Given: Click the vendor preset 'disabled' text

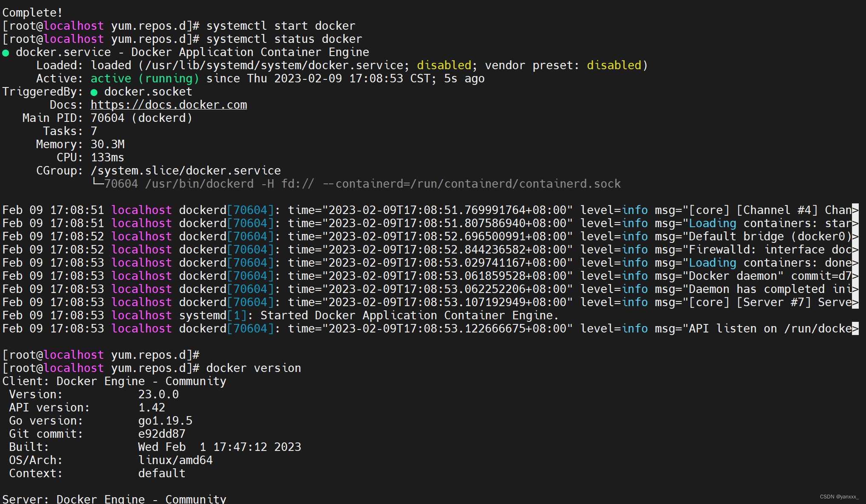Looking at the screenshot, I should (614, 65).
